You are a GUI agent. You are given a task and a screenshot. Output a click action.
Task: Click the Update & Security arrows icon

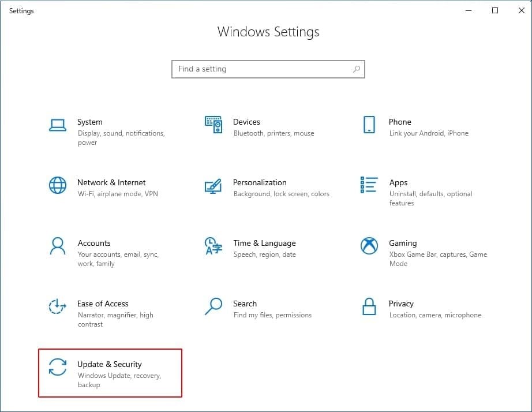coord(58,367)
